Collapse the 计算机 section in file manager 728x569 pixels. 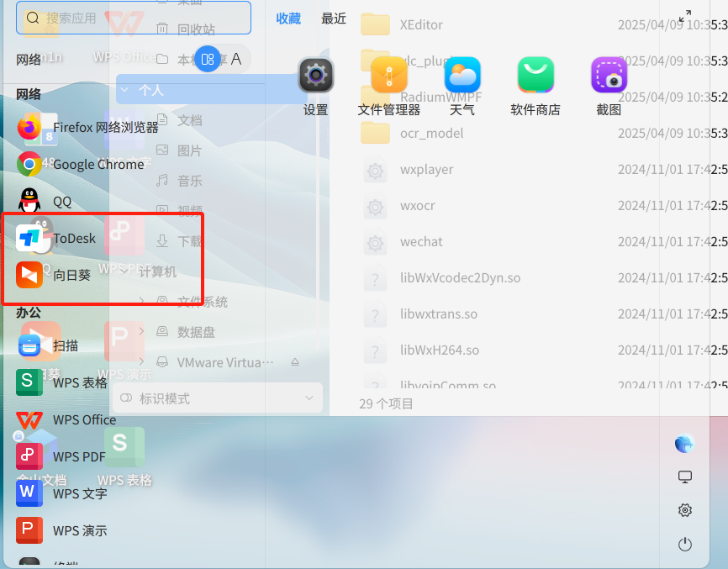124,270
